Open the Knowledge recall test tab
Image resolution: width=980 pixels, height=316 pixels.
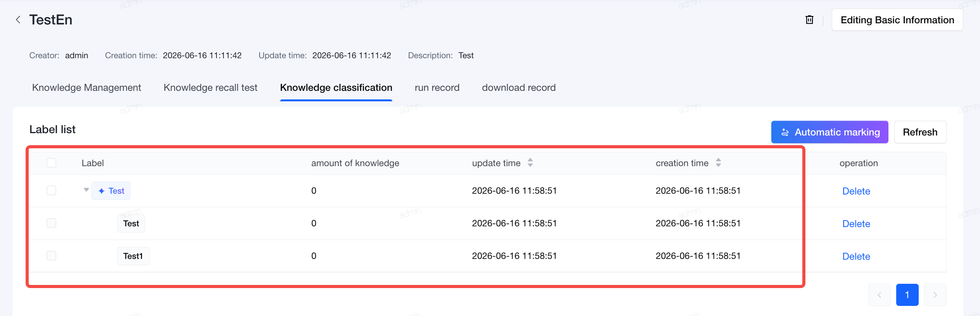(210, 88)
